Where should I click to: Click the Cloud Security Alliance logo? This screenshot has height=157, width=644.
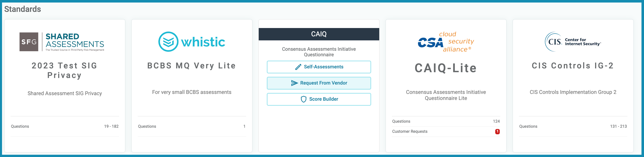446,42
